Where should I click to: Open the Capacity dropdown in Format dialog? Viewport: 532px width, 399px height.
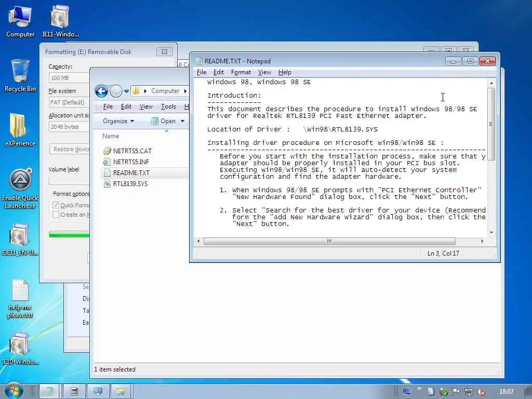[69, 78]
